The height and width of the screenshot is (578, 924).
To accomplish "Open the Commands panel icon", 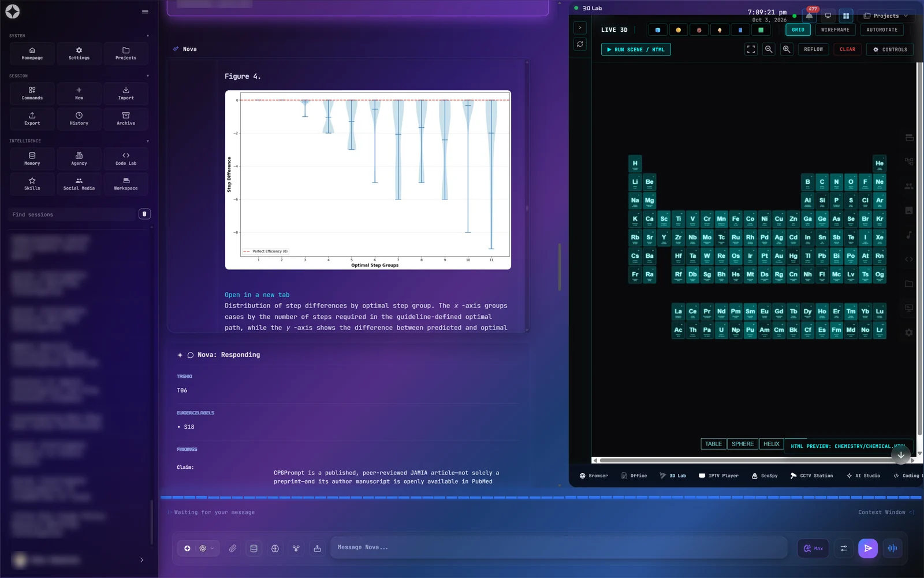I will (32, 93).
